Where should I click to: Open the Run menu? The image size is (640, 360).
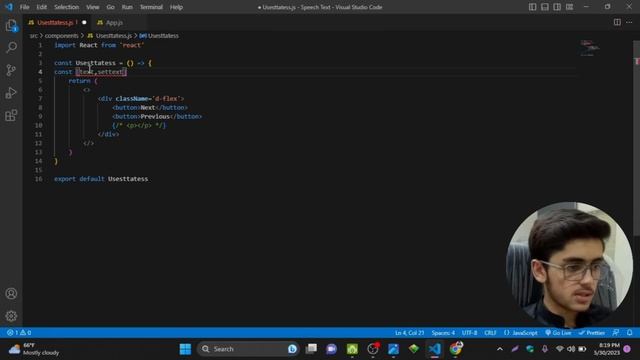tap(127, 7)
